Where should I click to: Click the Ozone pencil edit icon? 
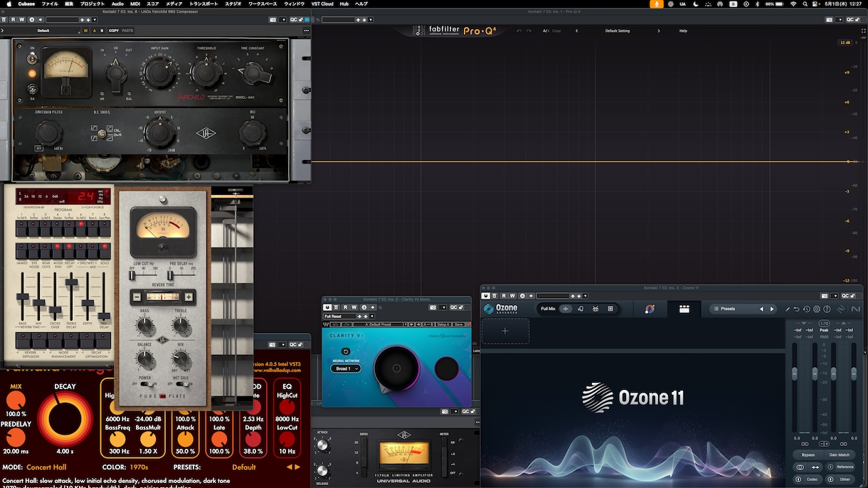(x=788, y=309)
